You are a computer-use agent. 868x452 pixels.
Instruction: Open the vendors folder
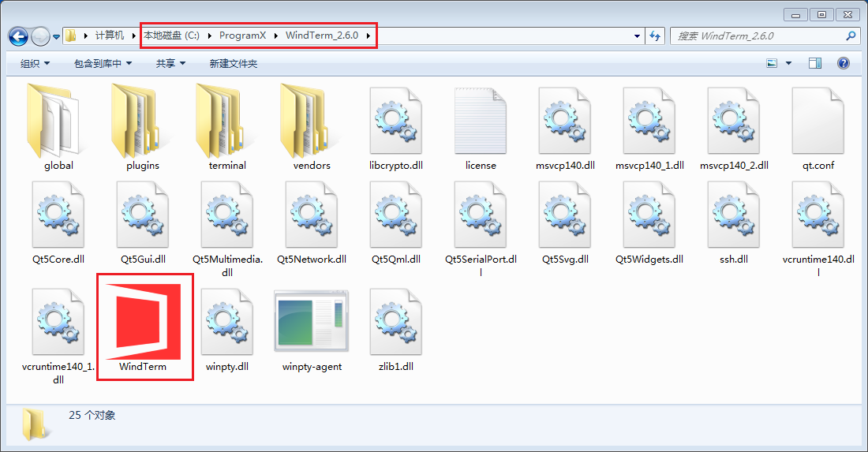pyautogui.click(x=311, y=121)
